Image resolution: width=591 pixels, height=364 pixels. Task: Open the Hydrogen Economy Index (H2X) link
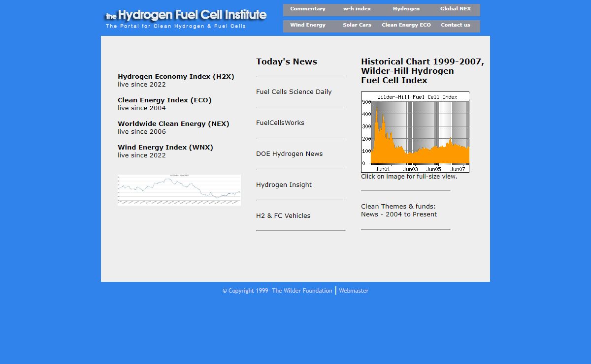click(x=176, y=77)
